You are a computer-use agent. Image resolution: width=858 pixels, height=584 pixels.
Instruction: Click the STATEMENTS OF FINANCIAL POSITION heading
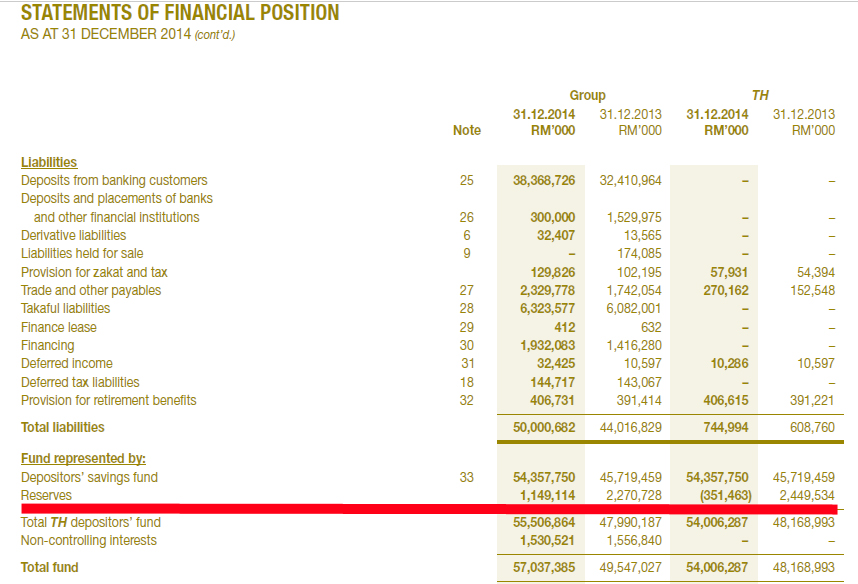click(x=180, y=13)
